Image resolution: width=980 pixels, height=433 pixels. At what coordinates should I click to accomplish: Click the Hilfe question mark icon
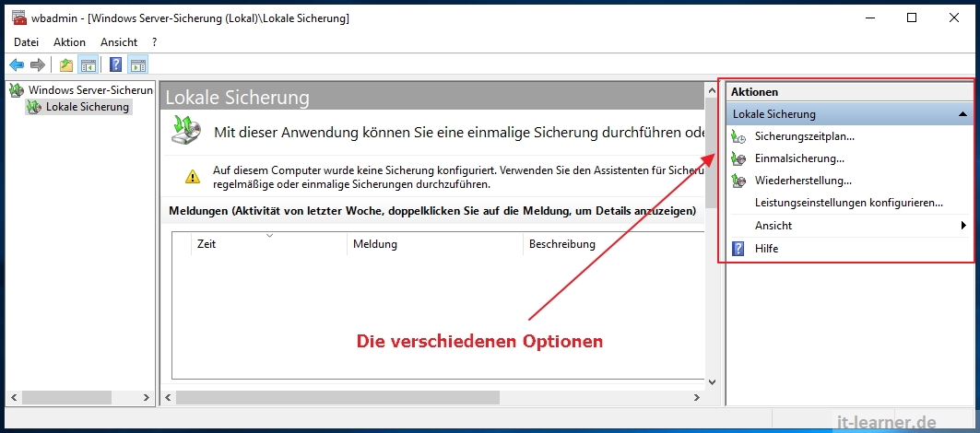pyautogui.click(x=738, y=249)
